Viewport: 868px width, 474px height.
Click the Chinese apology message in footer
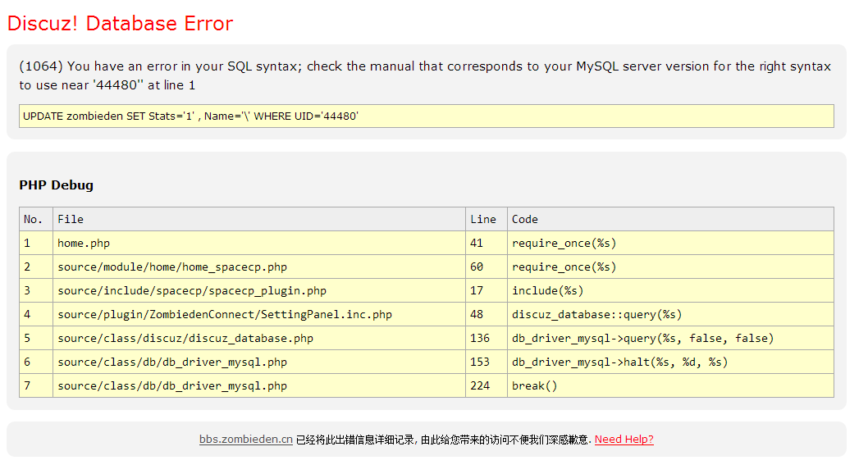coord(443,440)
